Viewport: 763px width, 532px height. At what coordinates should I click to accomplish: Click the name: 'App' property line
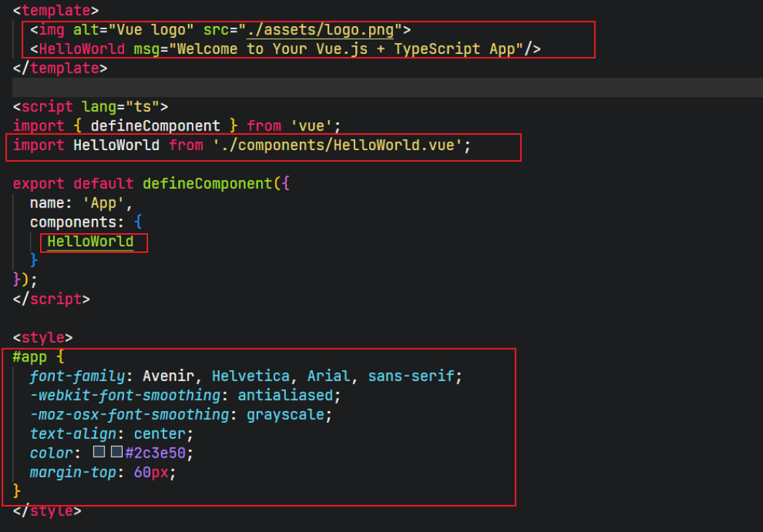[81, 203]
